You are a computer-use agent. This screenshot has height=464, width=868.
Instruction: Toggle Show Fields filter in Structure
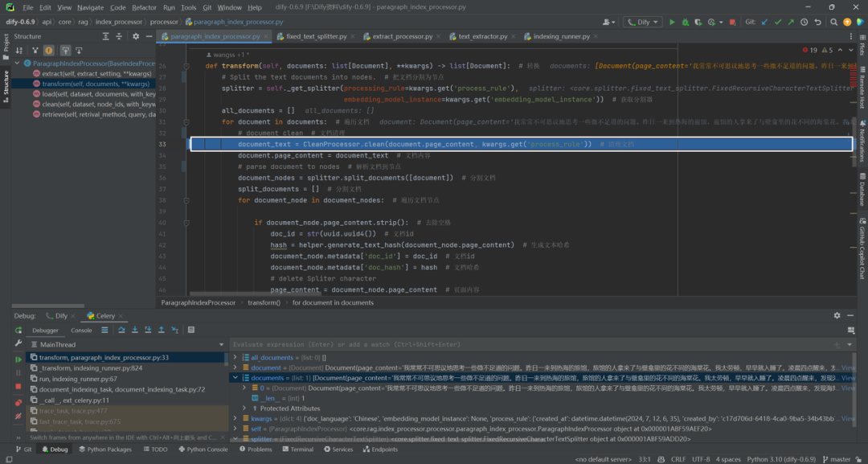pyautogui.click(x=49, y=51)
